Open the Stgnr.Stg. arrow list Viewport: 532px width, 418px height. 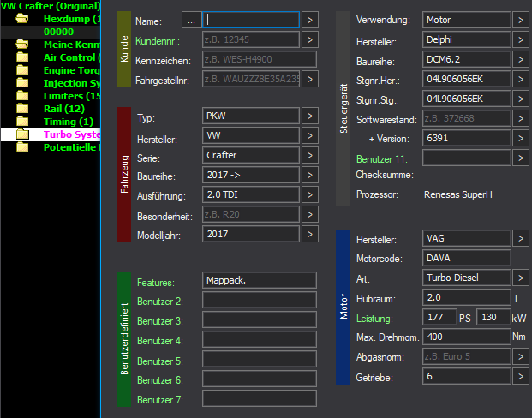521,99
